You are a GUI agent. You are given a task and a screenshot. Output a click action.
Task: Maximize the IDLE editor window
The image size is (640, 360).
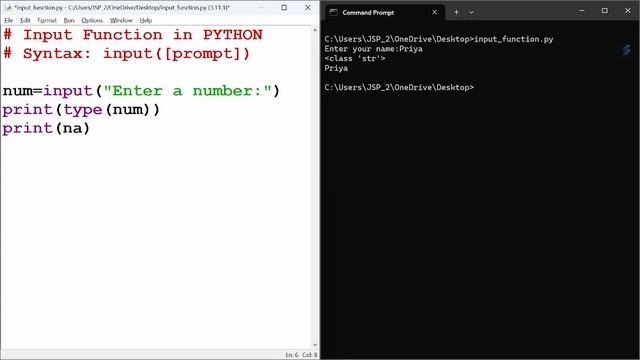[284, 7]
